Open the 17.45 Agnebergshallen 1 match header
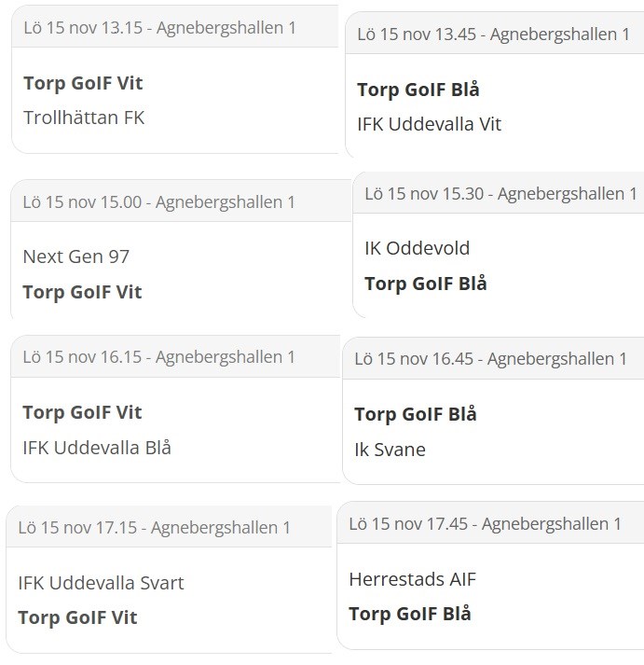This screenshot has width=644, height=665. coord(485,524)
